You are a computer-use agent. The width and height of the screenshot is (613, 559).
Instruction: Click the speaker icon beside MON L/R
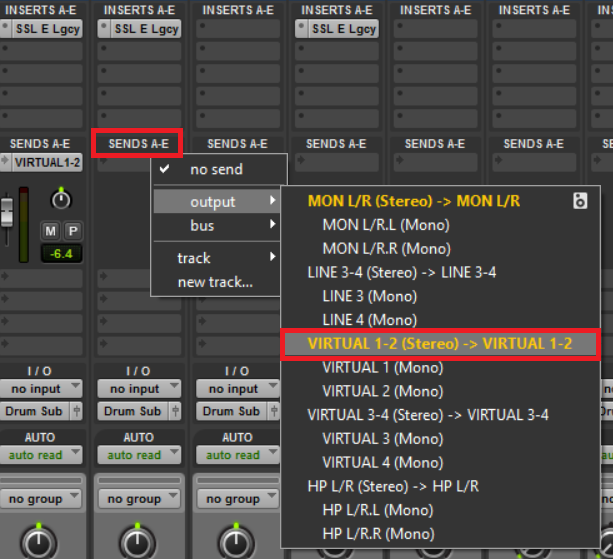tap(580, 201)
